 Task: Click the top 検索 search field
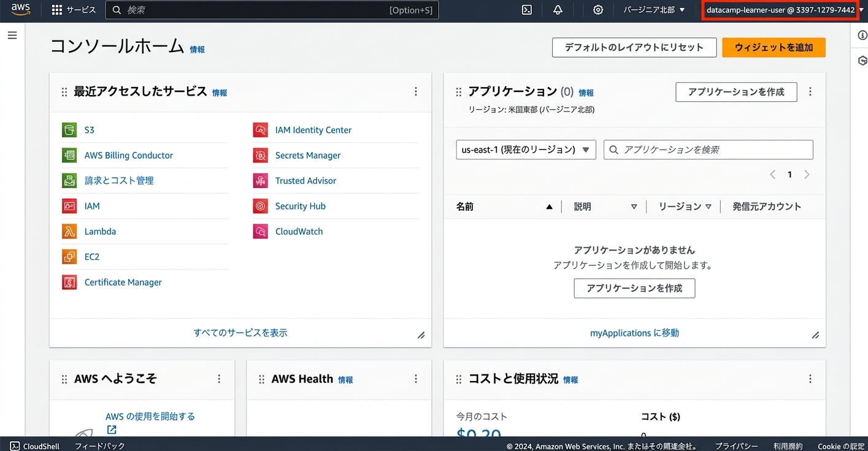(272, 10)
